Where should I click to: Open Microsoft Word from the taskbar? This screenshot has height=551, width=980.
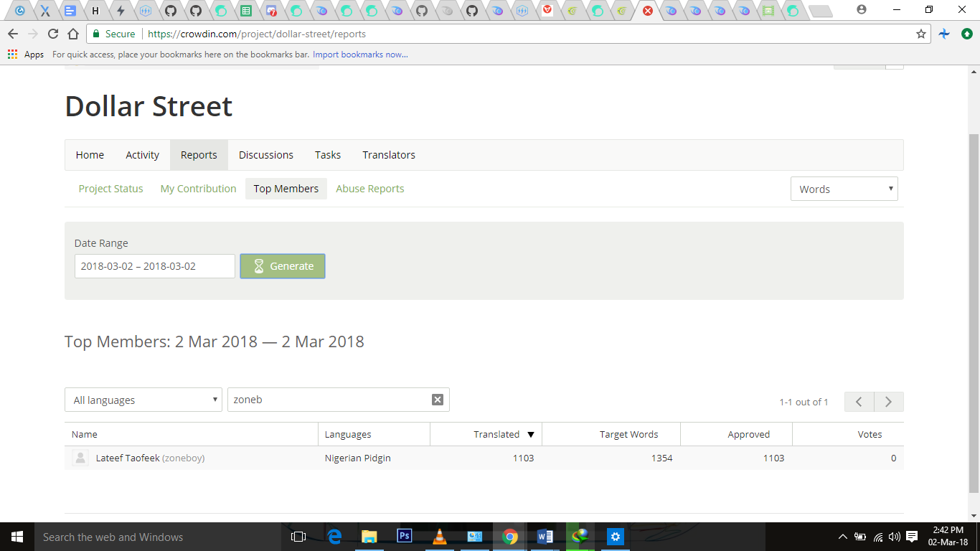point(545,537)
